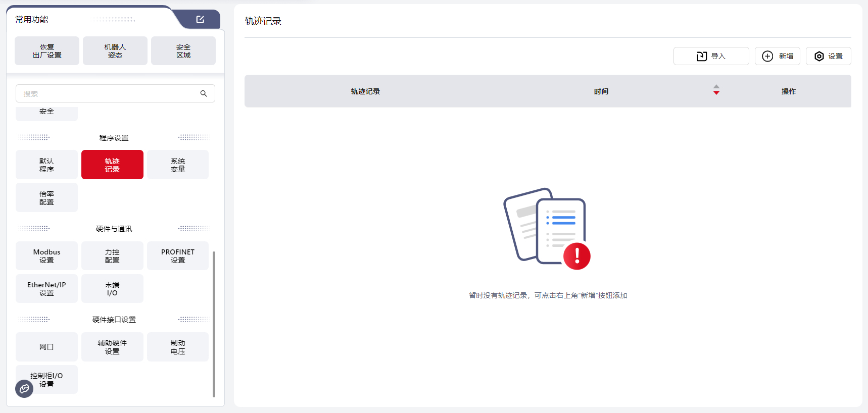Open 默认程序 settings

point(46,165)
